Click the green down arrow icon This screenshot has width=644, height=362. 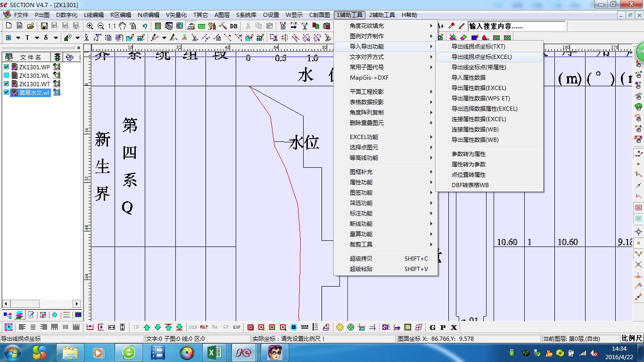(157, 327)
